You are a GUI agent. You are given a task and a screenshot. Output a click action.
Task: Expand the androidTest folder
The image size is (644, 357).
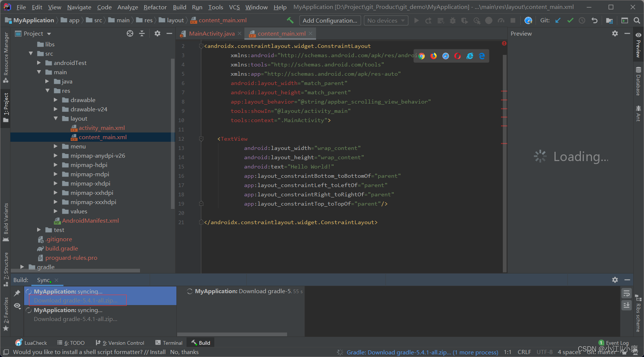[x=39, y=63]
